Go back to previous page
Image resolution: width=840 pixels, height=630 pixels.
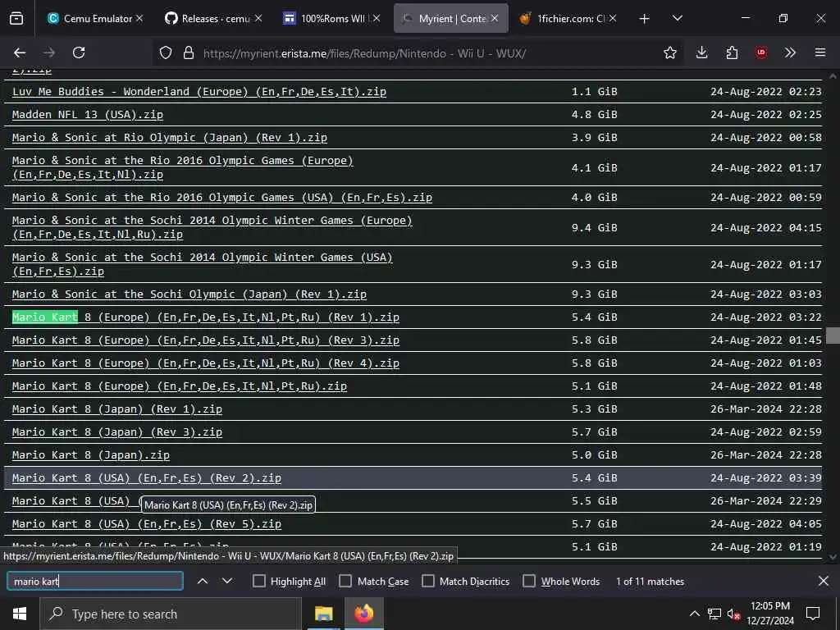click(20, 52)
